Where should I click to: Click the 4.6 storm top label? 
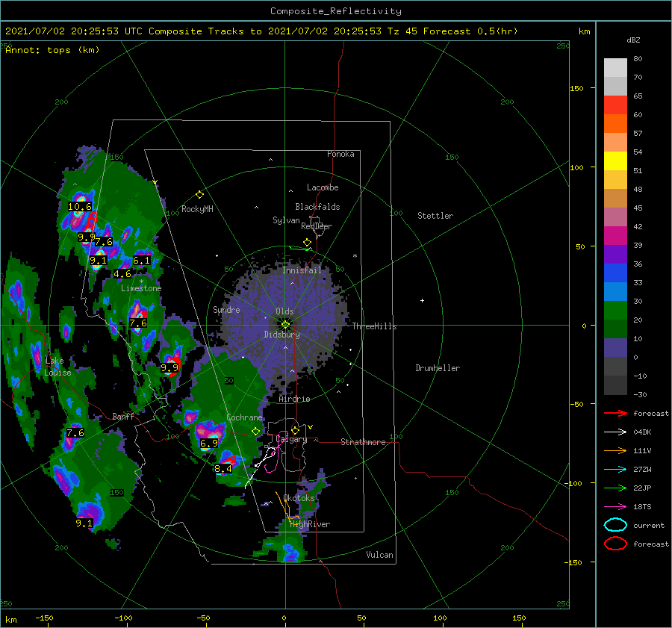(122, 273)
